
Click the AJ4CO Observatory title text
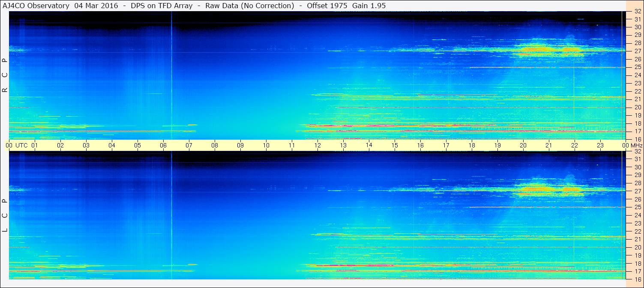(36, 6)
